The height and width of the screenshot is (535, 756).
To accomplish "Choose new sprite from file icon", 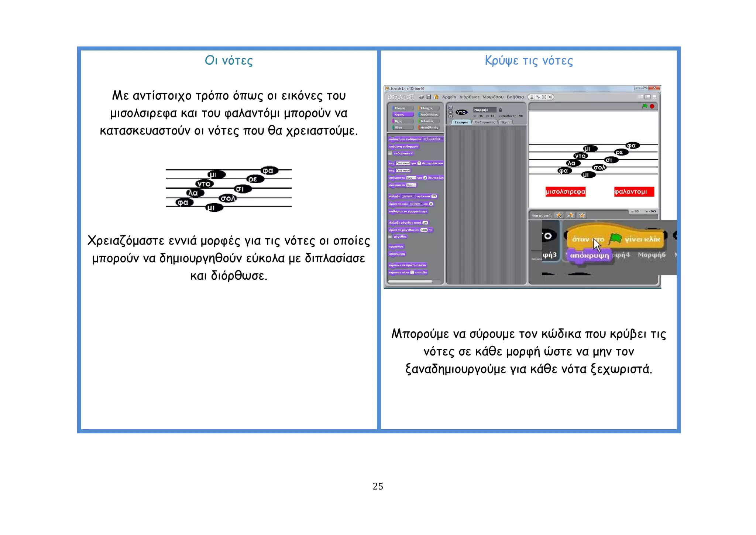I will click(x=571, y=215).
